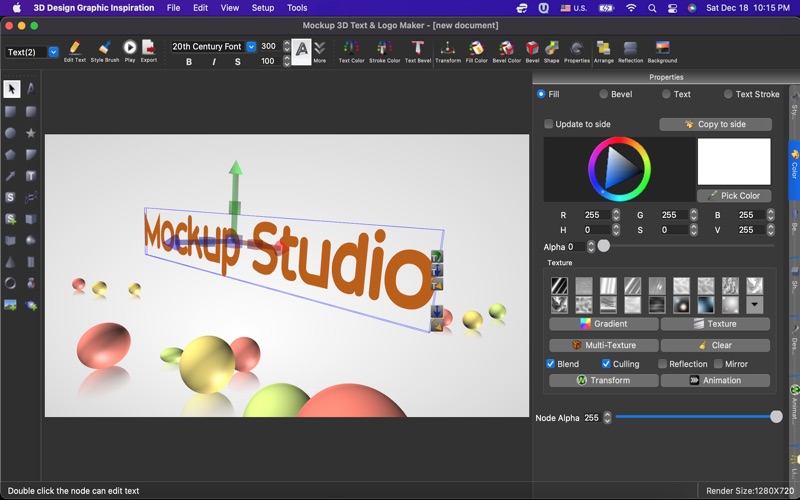The width and height of the screenshot is (800, 500).
Task: Uncheck the Culling checkbox
Action: coord(606,364)
